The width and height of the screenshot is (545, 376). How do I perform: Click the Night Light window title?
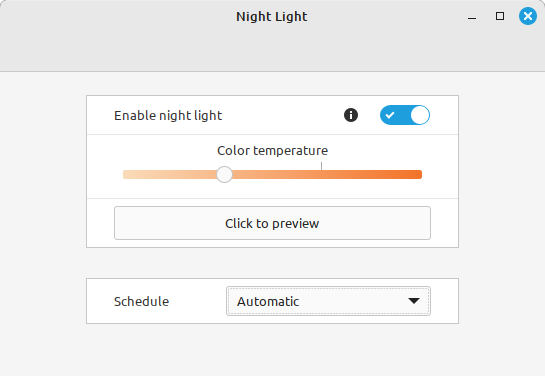pos(272,17)
